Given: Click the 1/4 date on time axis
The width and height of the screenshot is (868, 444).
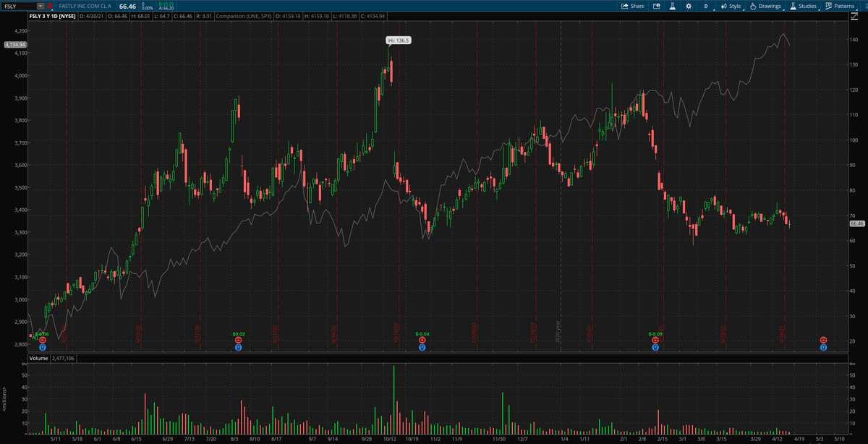Looking at the screenshot, I should click(563, 438).
